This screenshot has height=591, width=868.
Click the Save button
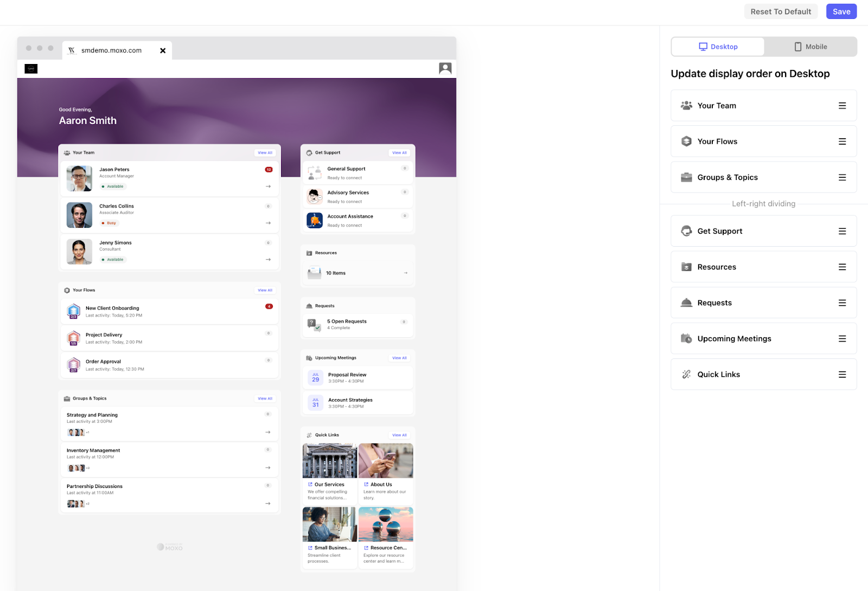click(x=841, y=11)
